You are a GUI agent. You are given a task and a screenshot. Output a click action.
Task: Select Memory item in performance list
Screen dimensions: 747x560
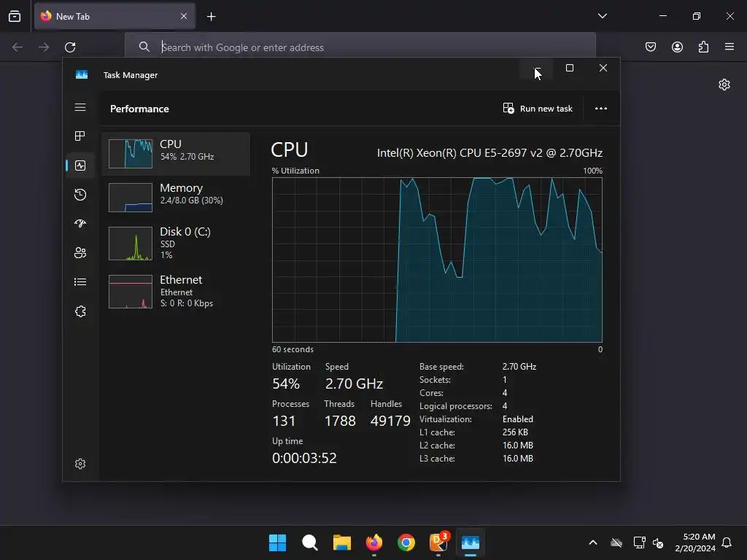click(176, 197)
